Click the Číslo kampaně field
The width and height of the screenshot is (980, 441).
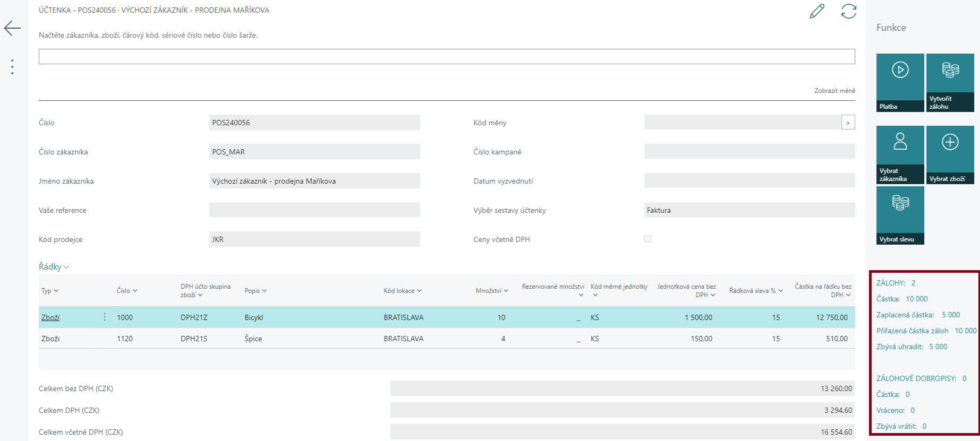[749, 152]
